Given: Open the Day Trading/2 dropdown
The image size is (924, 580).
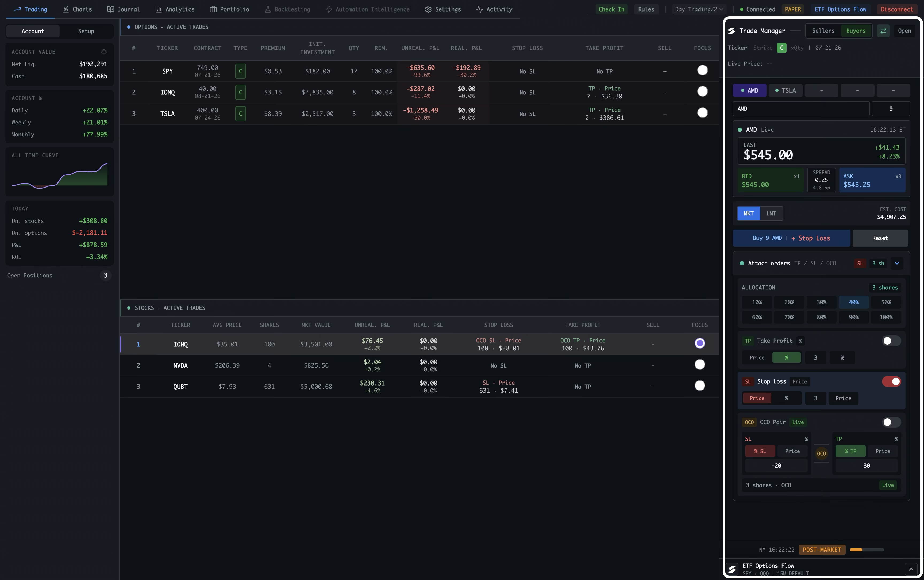Looking at the screenshot, I should click(x=699, y=9).
